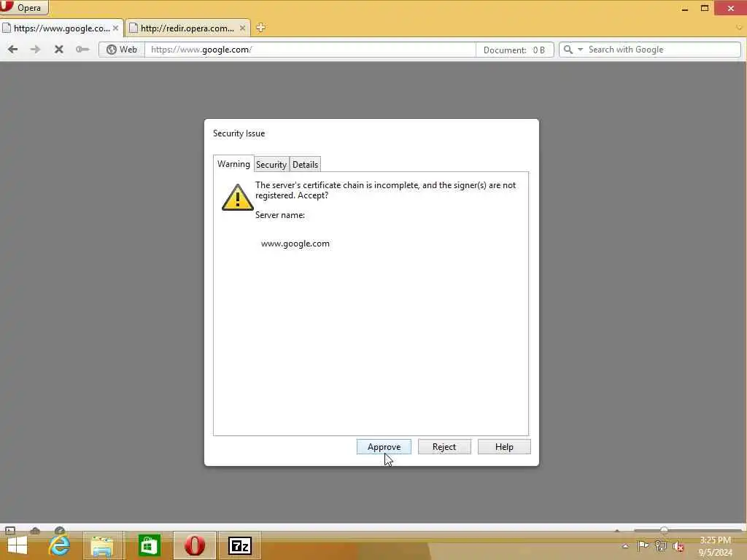Viewport: 747px width, 560px height.
Task: Click the Opera taskbar icon
Action: [x=194, y=545]
